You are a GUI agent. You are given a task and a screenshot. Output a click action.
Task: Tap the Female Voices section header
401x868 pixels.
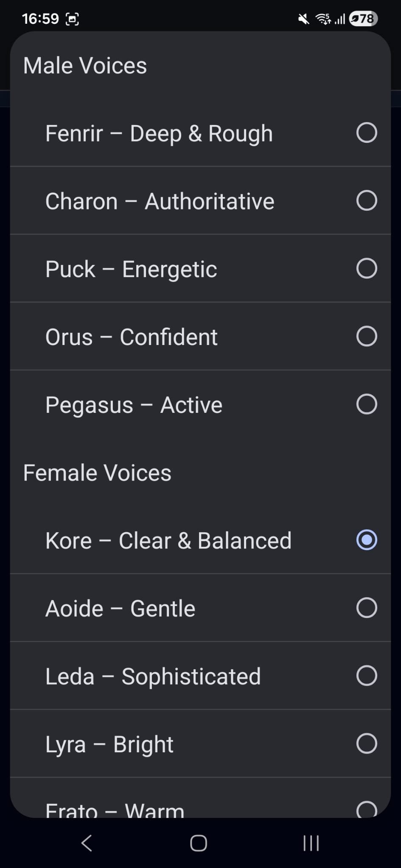coord(97,473)
